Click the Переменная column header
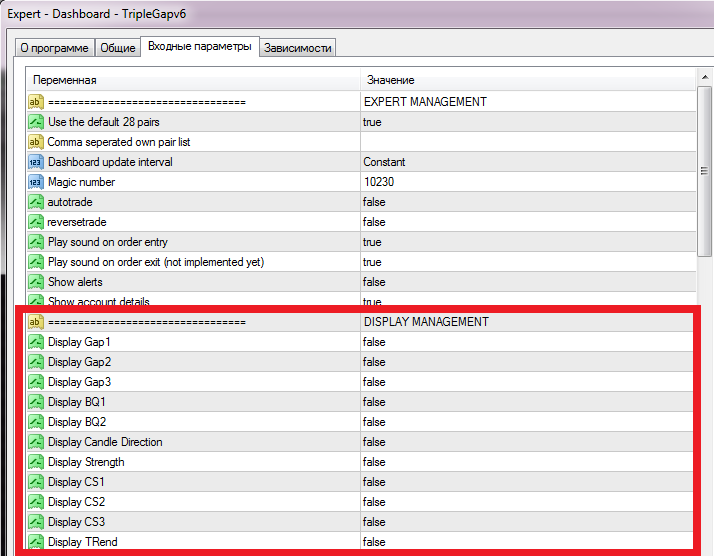The height and width of the screenshot is (556, 714). coord(193,80)
